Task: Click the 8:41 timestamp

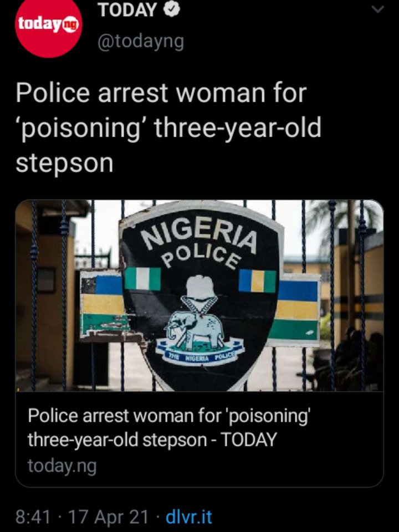Action: point(33,517)
